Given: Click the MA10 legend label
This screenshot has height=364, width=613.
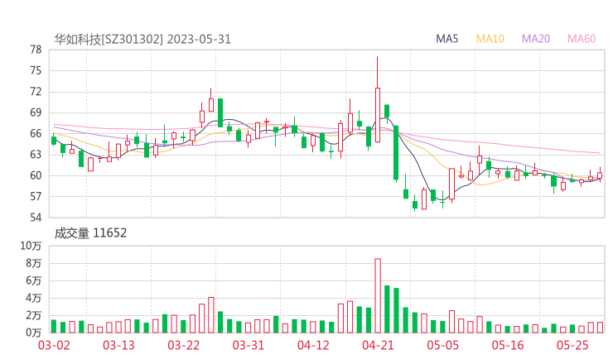Looking at the screenshot, I should (x=490, y=39).
